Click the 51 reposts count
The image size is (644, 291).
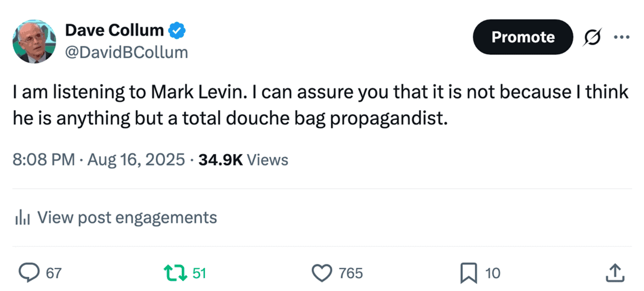(199, 274)
